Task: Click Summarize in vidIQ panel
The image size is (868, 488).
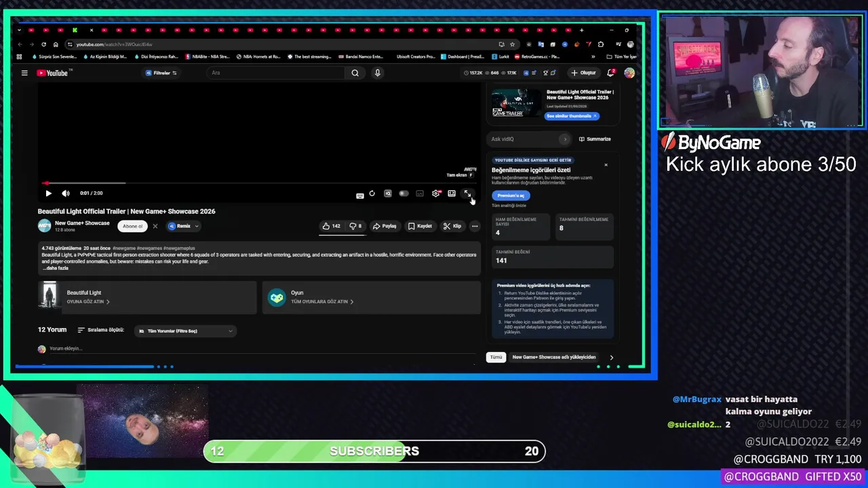Action: coord(595,139)
